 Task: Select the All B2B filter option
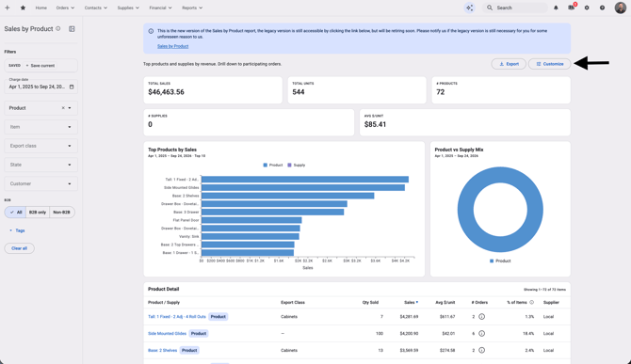click(15, 213)
